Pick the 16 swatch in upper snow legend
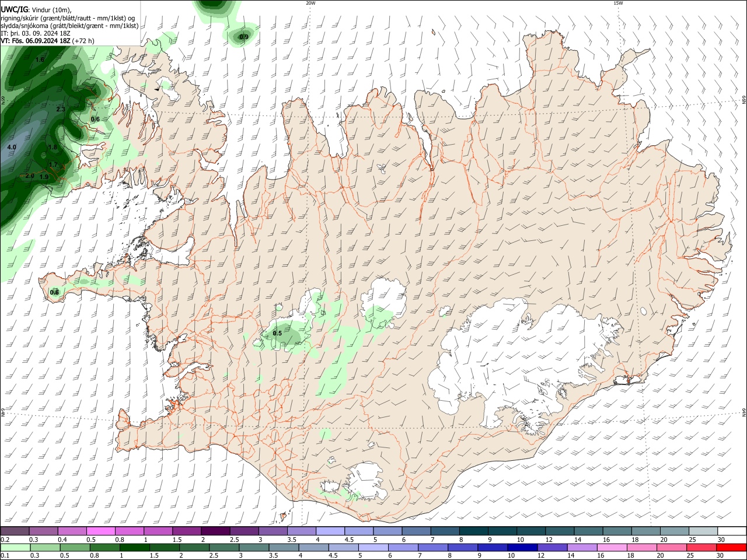Viewport: 747px width, 560px height. (x=617, y=531)
